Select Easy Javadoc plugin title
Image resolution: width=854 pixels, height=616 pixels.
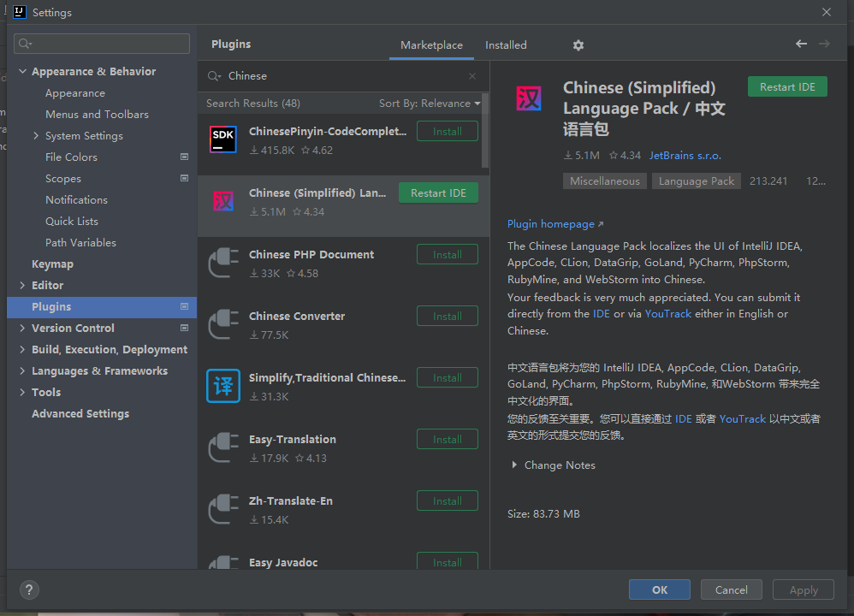282,562
